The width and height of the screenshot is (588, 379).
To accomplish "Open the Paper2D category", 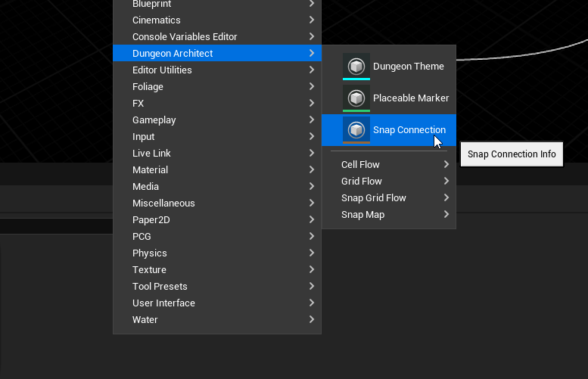I will [217, 219].
